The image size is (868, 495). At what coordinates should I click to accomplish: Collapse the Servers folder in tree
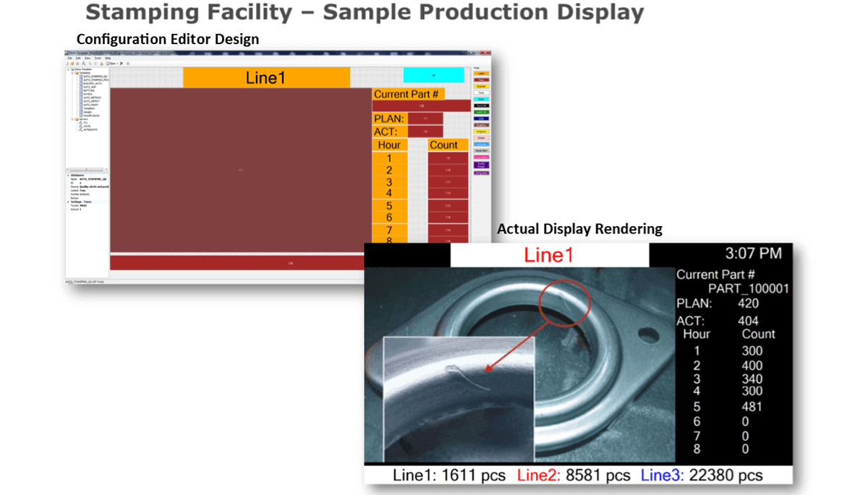tap(72, 119)
